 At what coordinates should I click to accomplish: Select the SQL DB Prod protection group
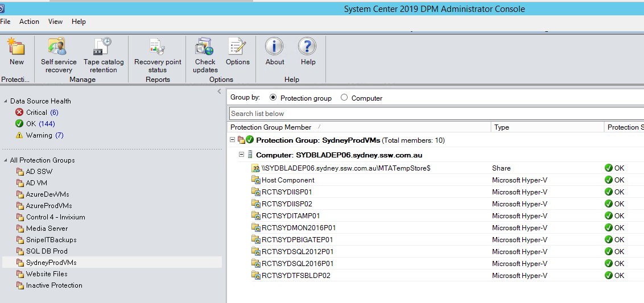[x=47, y=251]
